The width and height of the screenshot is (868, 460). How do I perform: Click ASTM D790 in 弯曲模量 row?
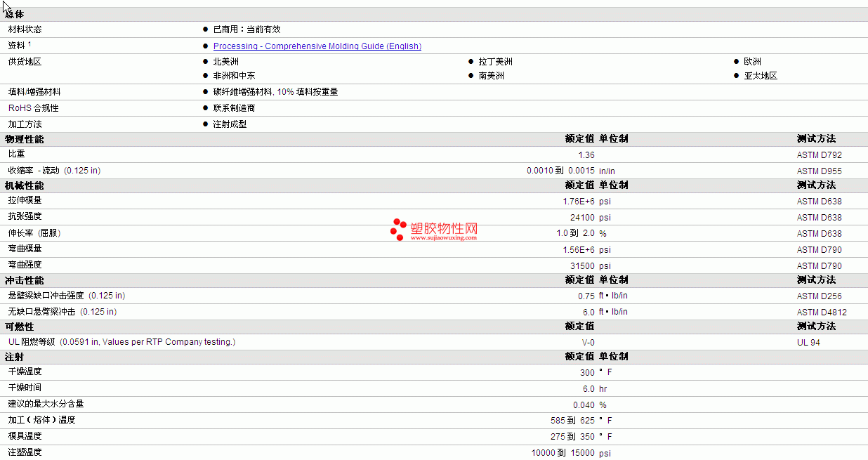(x=819, y=250)
